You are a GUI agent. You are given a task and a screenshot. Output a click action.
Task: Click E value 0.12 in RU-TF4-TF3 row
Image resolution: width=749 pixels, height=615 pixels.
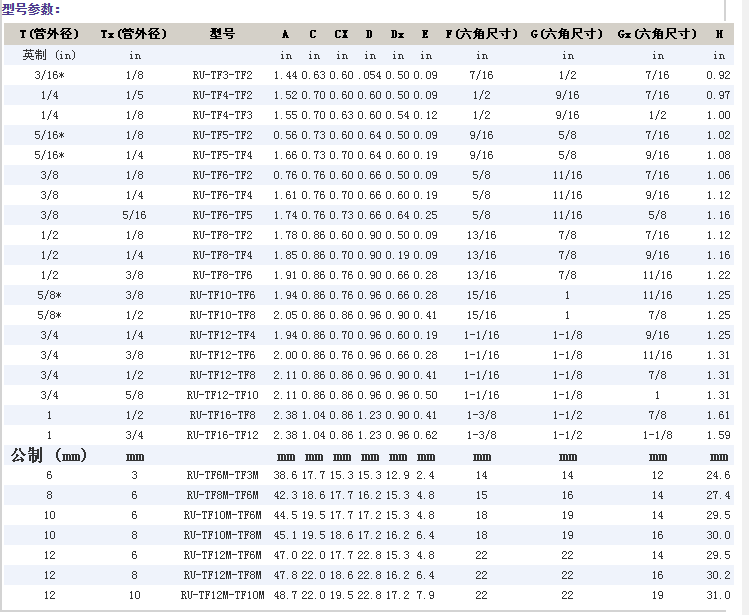click(x=425, y=115)
